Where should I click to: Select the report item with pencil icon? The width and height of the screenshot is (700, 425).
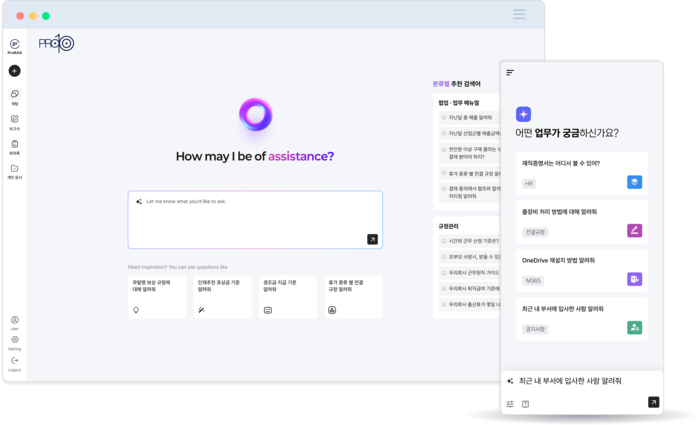click(x=14, y=121)
